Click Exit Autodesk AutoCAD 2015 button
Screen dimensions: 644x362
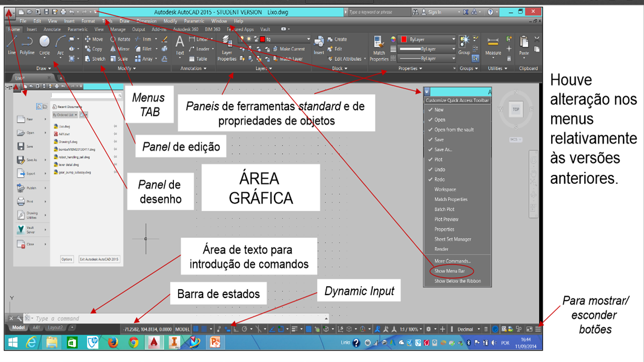click(100, 259)
